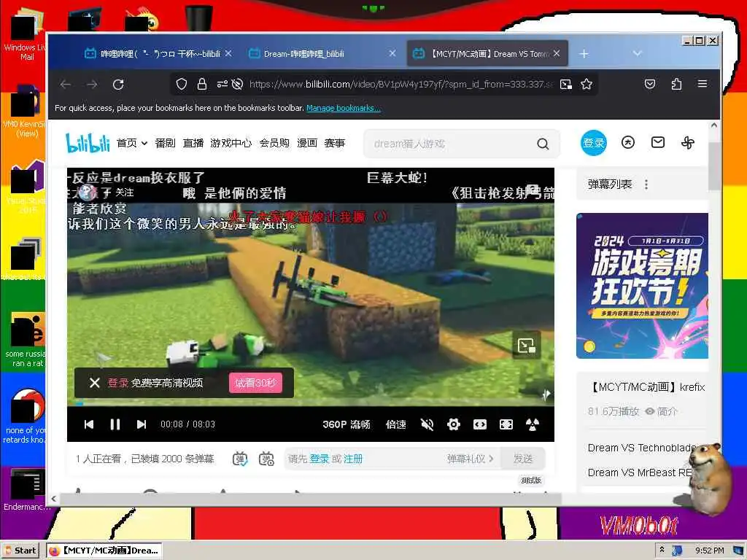Open the dynamic fan icon
The image size is (747, 560).
[x=687, y=142]
